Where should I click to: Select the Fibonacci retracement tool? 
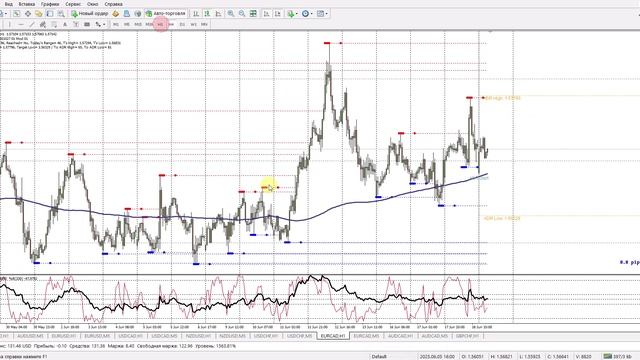tap(54, 24)
